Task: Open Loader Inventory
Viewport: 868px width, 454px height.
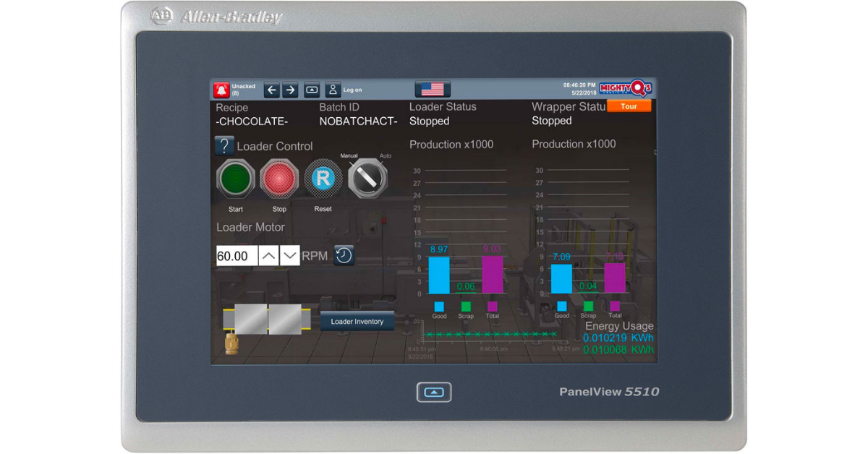Action: point(357,322)
